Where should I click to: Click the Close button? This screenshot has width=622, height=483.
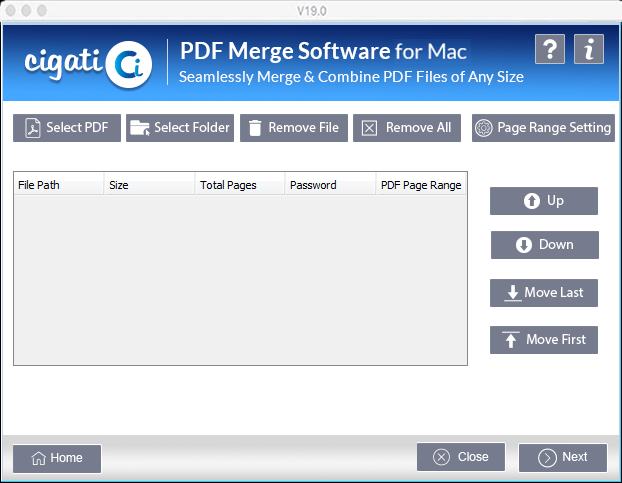point(461,457)
